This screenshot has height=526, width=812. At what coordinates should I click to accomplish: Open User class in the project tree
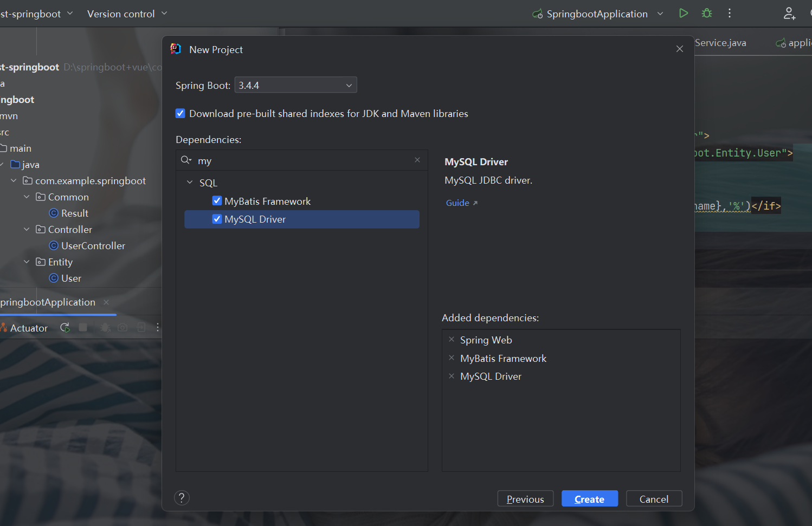(x=71, y=278)
